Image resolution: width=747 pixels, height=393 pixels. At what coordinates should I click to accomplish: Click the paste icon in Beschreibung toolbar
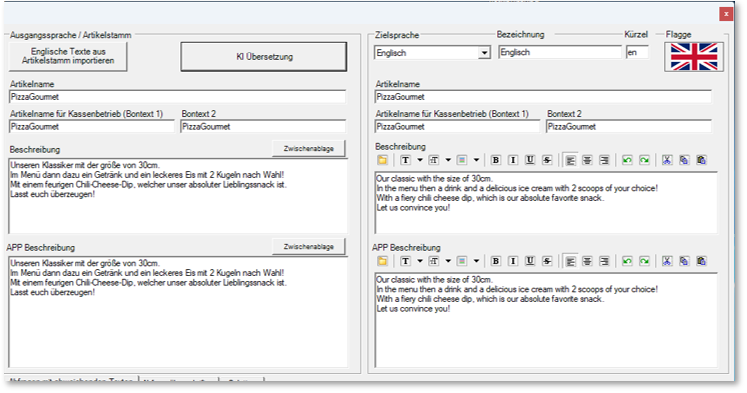coord(701,160)
